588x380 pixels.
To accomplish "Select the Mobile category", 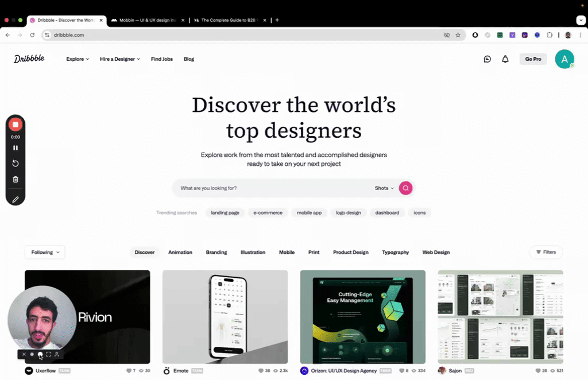I will (287, 252).
